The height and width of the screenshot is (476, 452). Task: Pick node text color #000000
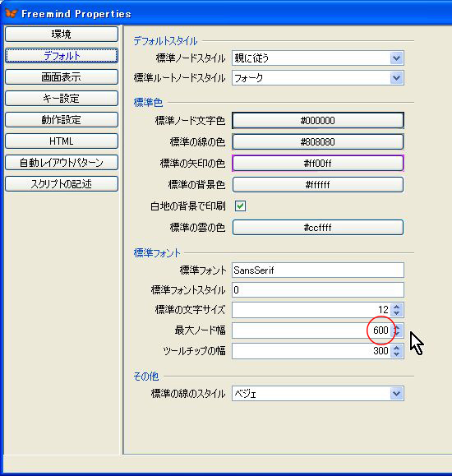(x=318, y=121)
